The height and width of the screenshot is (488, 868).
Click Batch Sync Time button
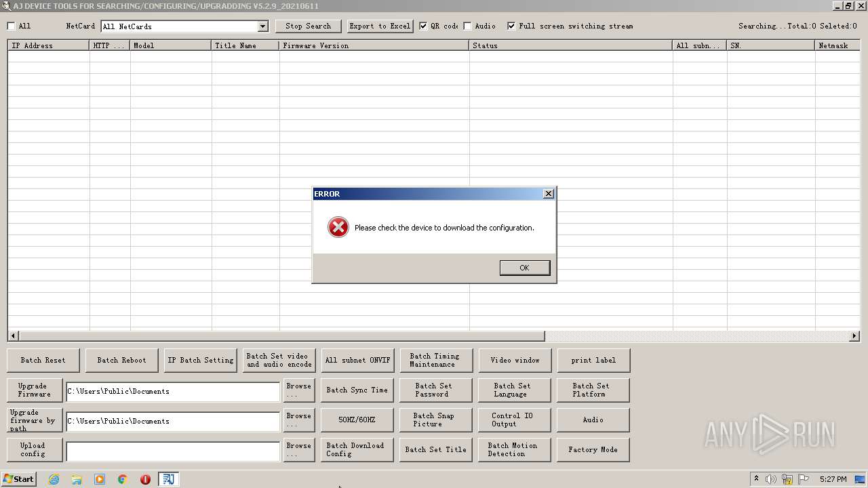tap(358, 390)
